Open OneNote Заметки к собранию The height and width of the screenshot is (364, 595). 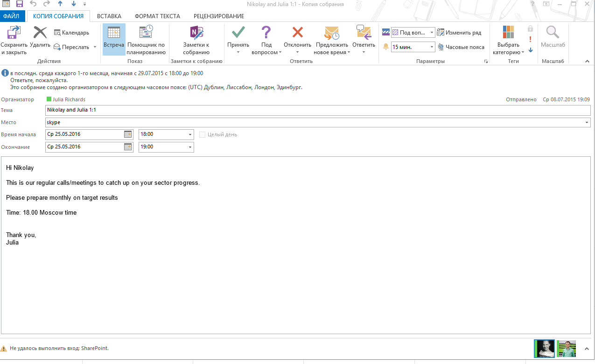(x=196, y=40)
